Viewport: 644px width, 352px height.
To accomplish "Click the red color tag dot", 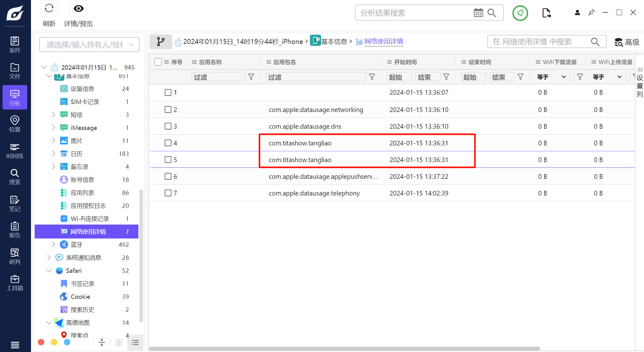I will [41, 342].
